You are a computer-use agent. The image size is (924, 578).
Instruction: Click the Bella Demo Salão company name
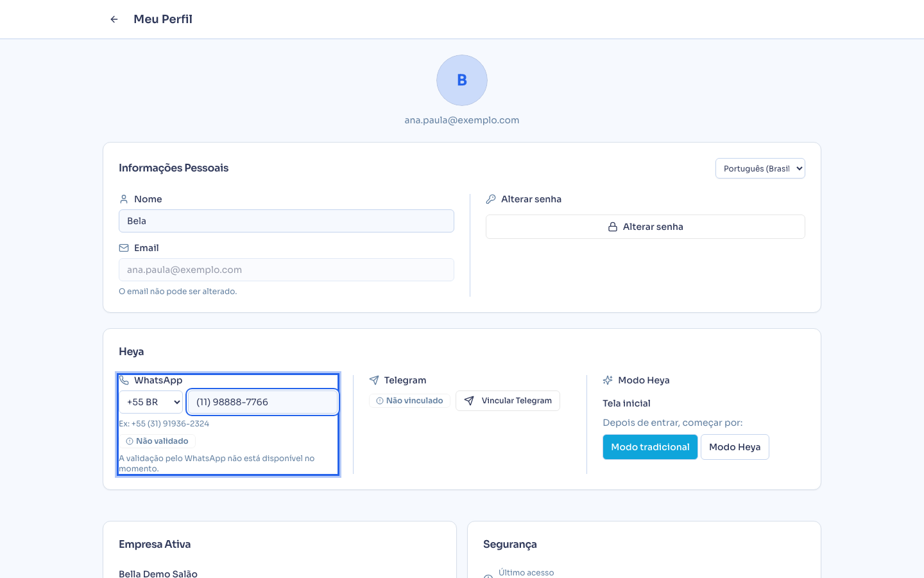[x=158, y=574]
